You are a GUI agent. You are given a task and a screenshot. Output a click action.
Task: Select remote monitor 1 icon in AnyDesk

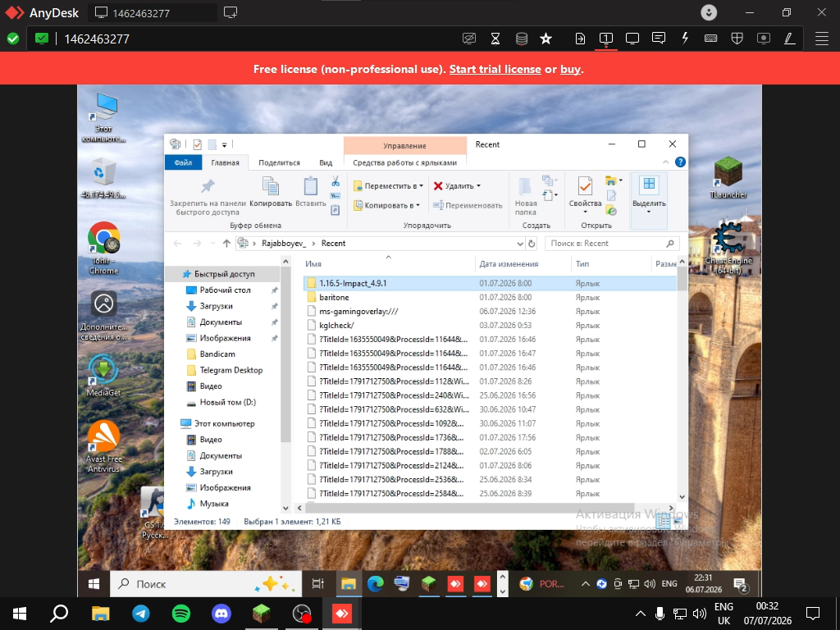pyautogui.click(x=606, y=39)
